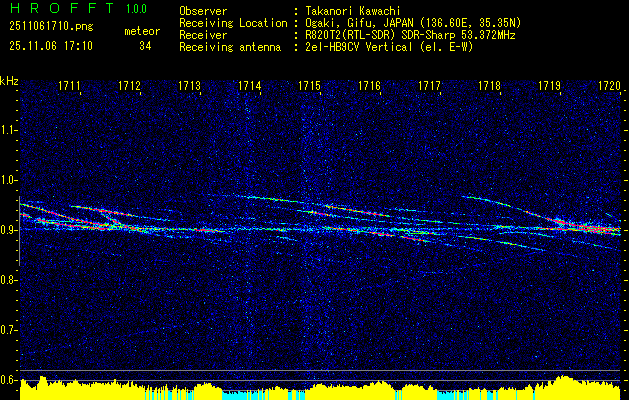This screenshot has height=400, width=629.
Task: Click the Receiving antenna field label
Action: pyautogui.click(x=230, y=47)
